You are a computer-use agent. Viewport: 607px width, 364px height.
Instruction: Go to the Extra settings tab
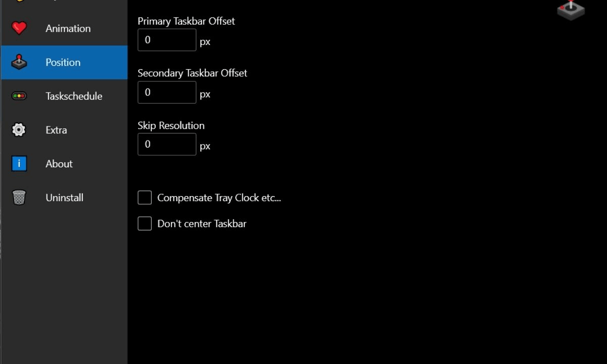[x=56, y=130]
